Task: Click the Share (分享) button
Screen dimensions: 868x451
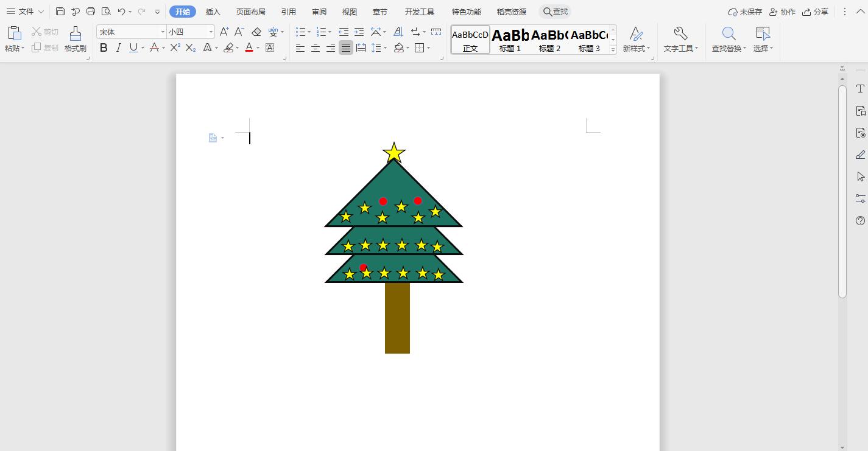Action: click(x=816, y=12)
